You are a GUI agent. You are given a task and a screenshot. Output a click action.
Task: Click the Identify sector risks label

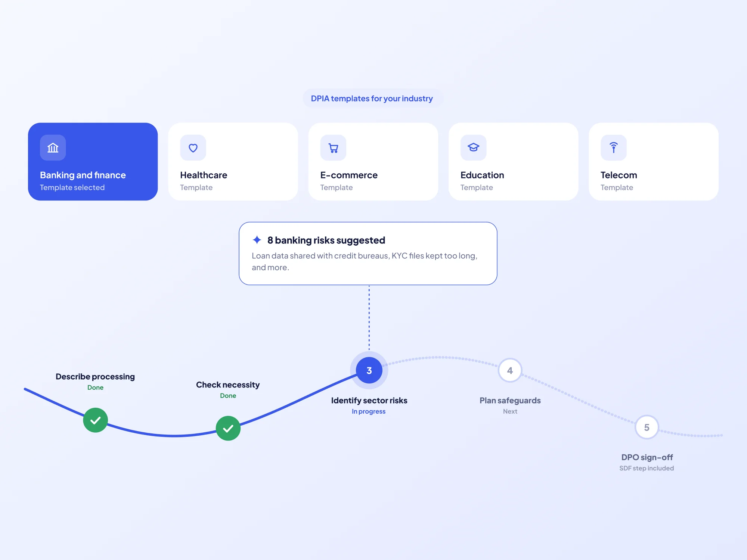369,401
